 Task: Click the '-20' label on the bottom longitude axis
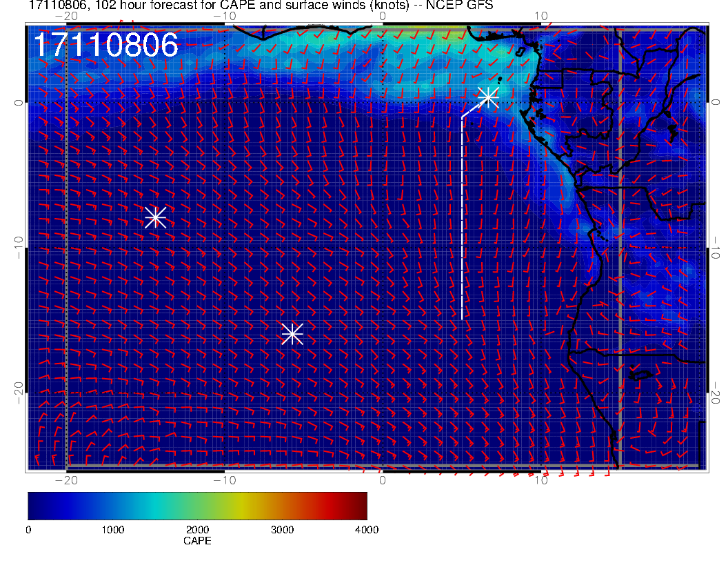[x=66, y=480]
